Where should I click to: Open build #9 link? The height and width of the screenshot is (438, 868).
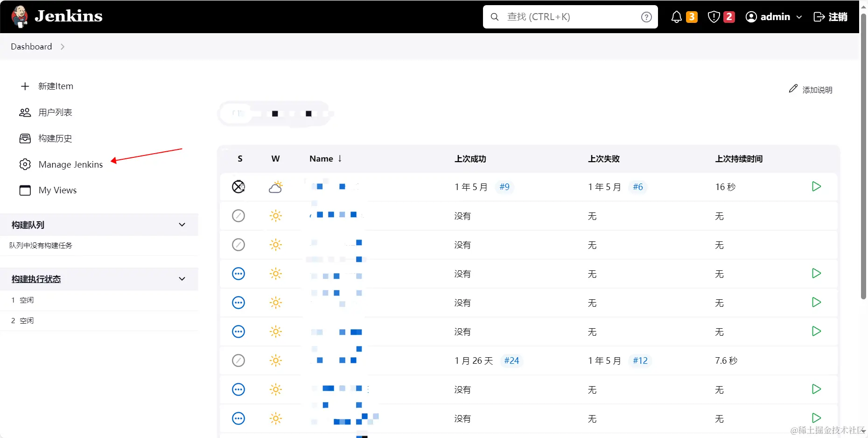pos(504,187)
